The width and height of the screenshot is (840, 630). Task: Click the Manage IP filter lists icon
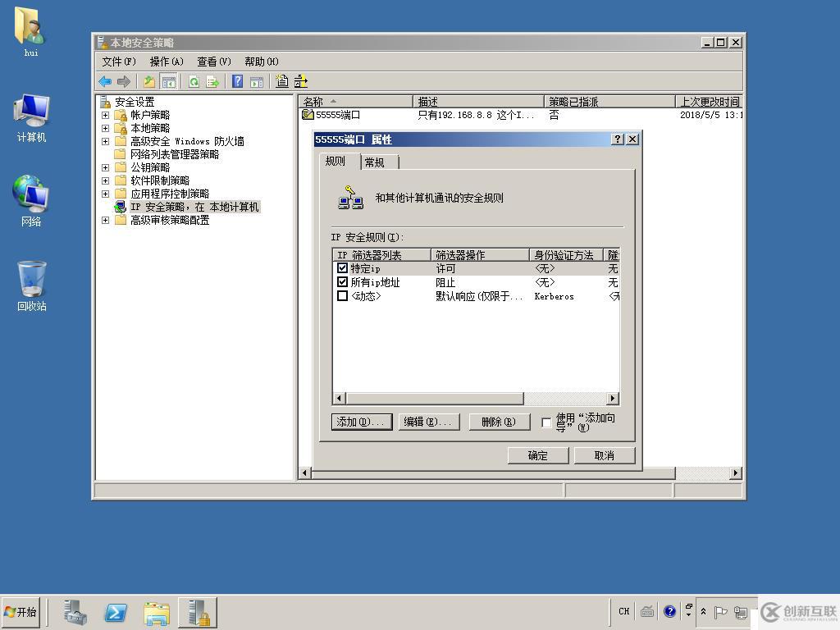coord(301,81)
